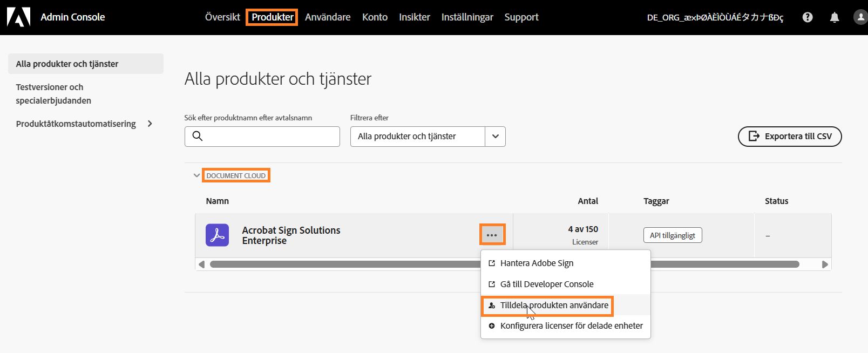Screen dimensions: 868x353
Task: Open the Insikter tab
Action: [x=415, y=17]
